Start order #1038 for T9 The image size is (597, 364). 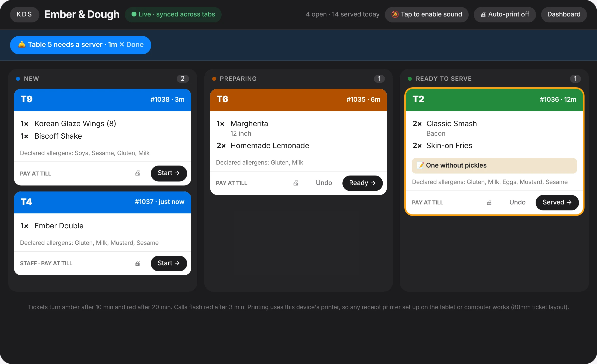click(169, 173)
